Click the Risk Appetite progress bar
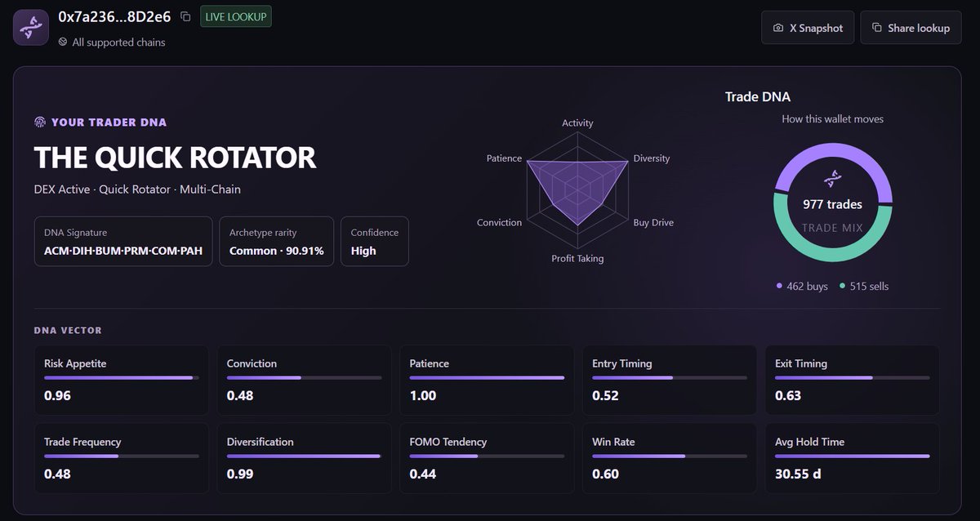This screenshot has height=521, width=980. (121, 377)
